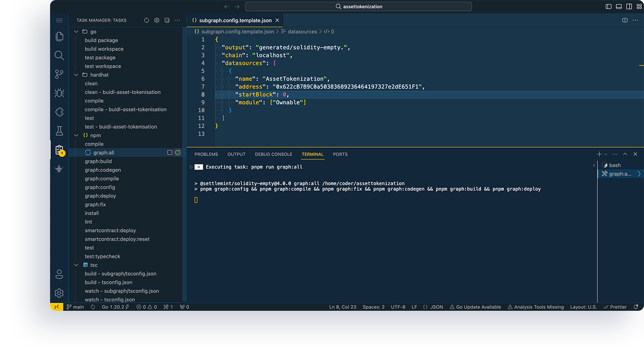Stop the running graph:all task
Screen dimensions: 644x347
click(169, 153)
